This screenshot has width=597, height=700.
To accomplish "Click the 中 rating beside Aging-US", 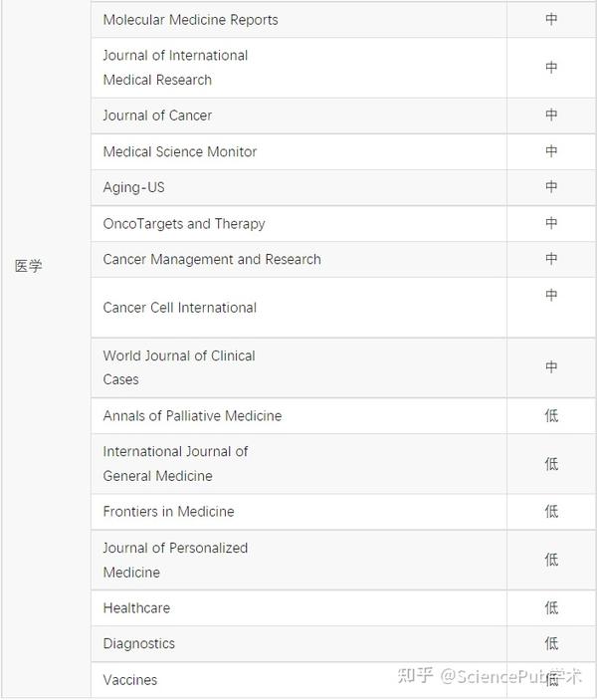I will click(x=551, y=187).
